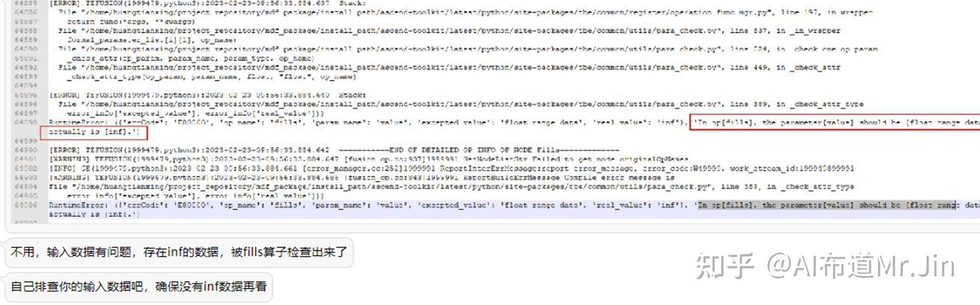Image resolution: width=980 pixels, height=305 pixels.
Task: Click the [INFO] GE error_manager.cc log line
Action: point(451,169)
